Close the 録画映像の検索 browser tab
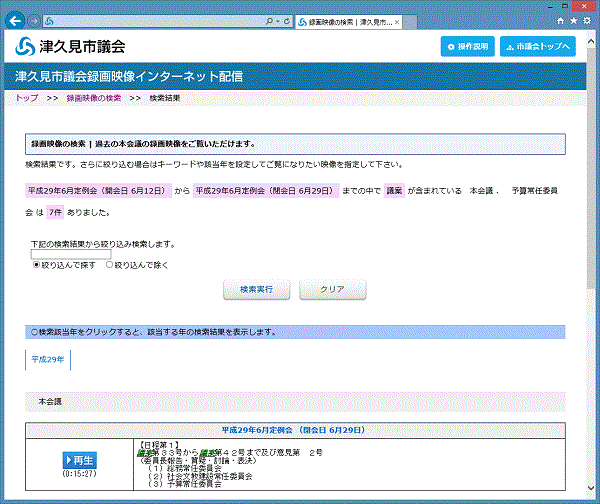This screenshot has height=504, width=600. click(x=397, y=22)
